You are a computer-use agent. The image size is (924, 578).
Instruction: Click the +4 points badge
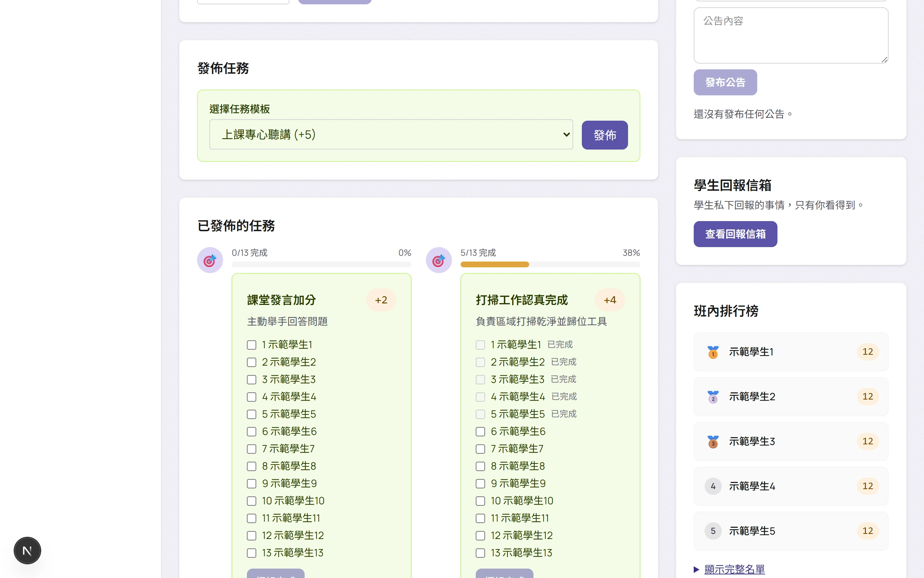[x=610, y=300]
